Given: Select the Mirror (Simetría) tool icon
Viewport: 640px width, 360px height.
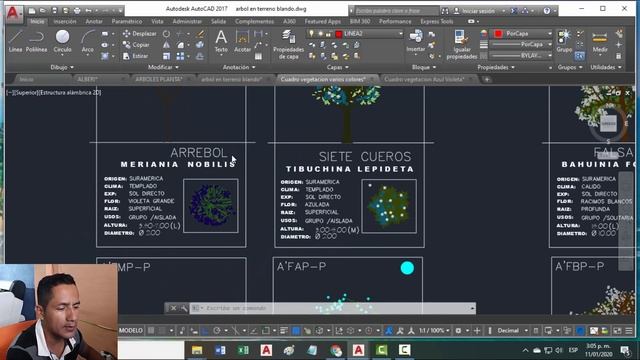Looking at the screenshot, I should tap(167, 45).
